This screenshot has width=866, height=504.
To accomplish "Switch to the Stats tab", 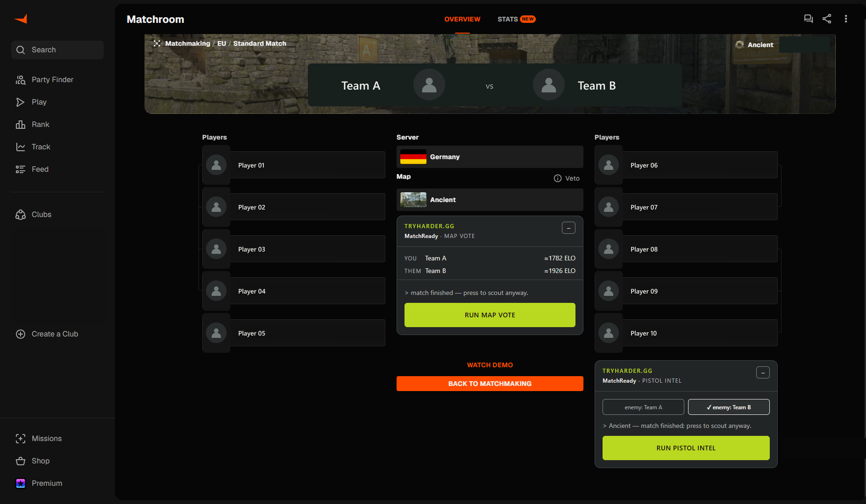I will pos(516,19).
